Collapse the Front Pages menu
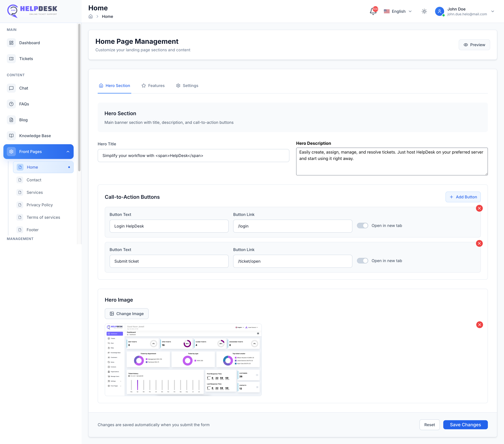This screenshot has height=444, width=504. [x=68, y=152]
